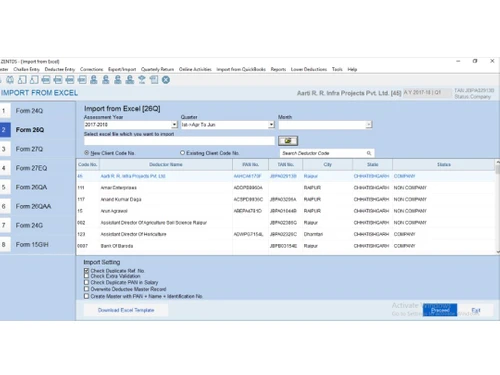Click the upload arrow icon in the toolbar

(142, 80)
